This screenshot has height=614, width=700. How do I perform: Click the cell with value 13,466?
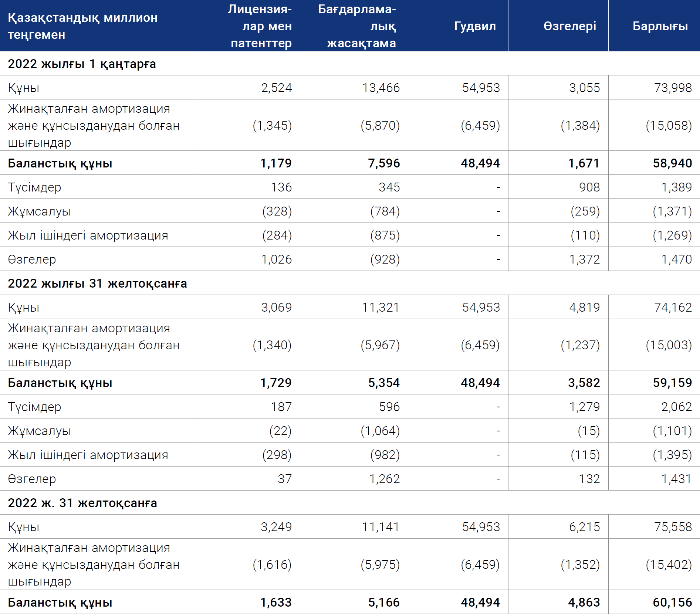pyautogui.click(x=381, y=88)
